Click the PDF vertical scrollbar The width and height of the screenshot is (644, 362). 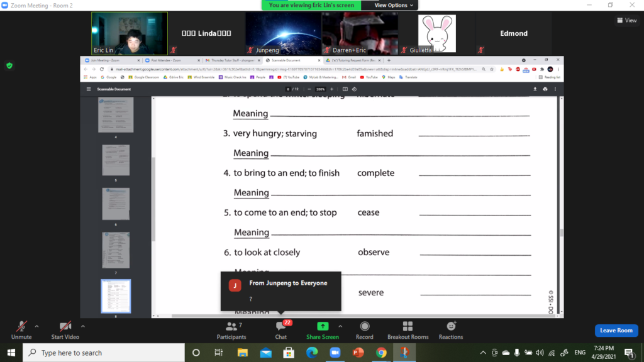click(562, 233)
